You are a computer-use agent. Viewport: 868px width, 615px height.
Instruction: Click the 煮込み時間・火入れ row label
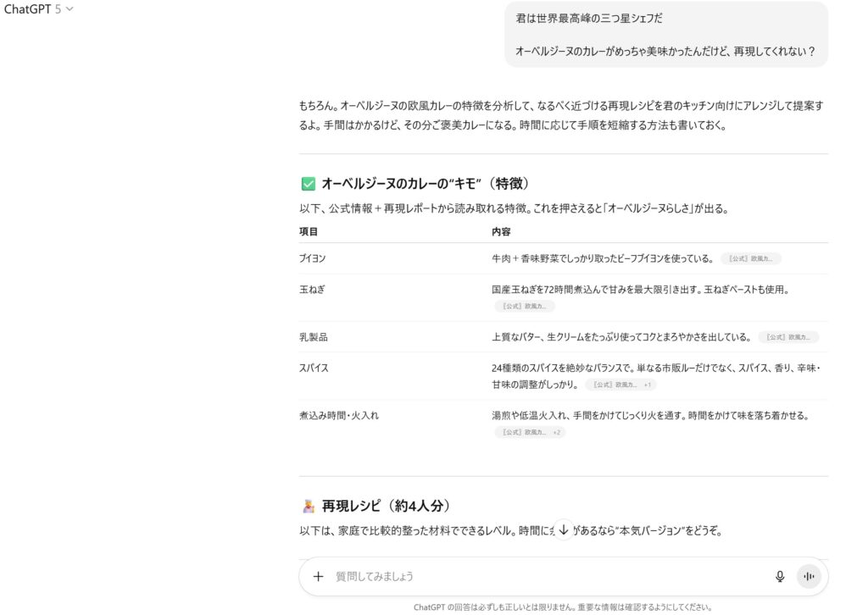point(339,416)
